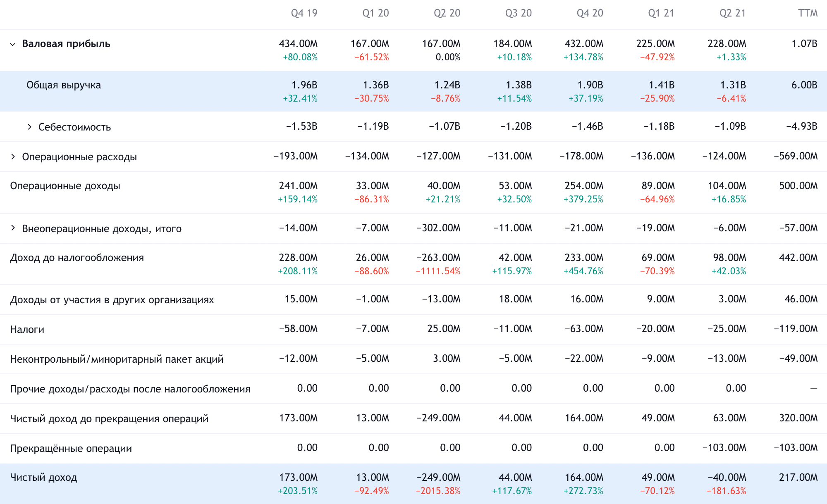Collapse the Валовая прибыль row chevron
827x504 pixels.
tap(13, 44)
